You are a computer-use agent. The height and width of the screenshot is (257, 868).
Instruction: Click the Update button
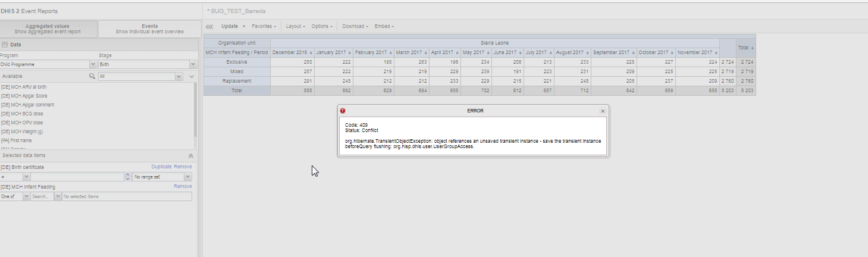coord(230,27)
